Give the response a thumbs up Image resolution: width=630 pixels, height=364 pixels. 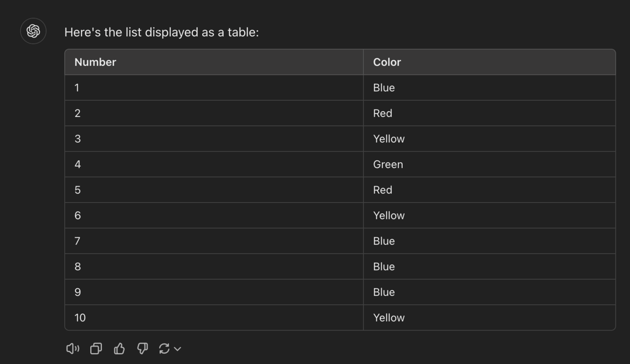tap(119, 348)
